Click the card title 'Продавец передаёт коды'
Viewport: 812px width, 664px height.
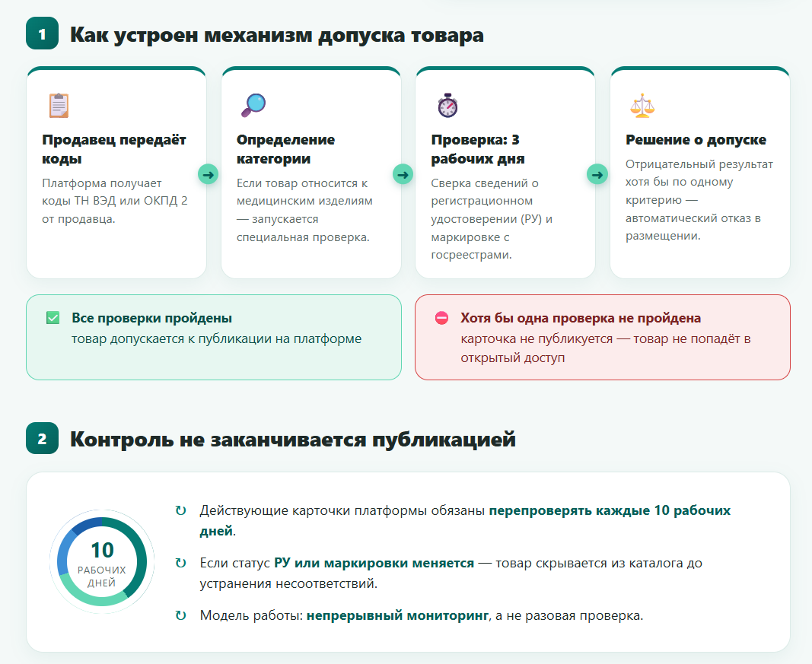[x=114, y=149]
